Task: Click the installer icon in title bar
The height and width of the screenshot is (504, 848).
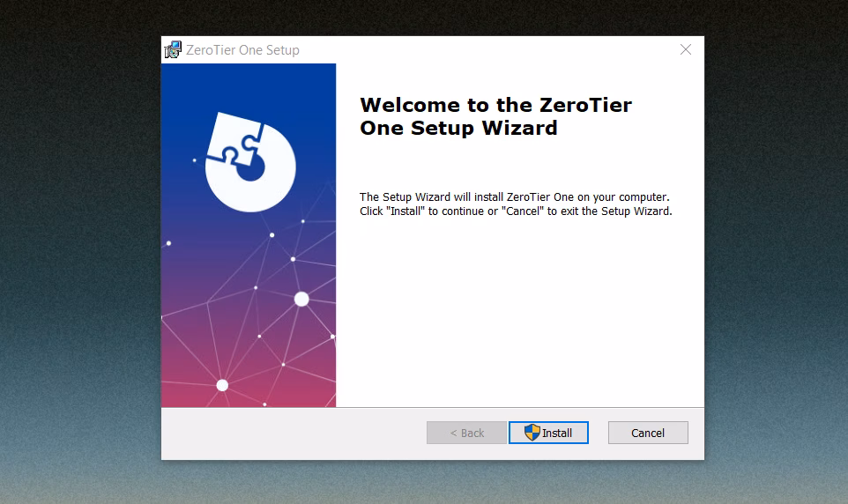Action: (173, 49)
